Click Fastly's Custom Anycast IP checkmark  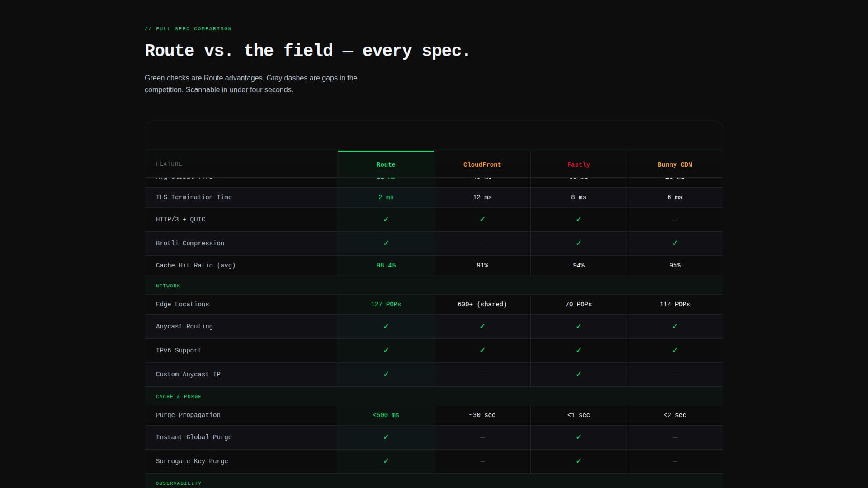(x=578, y=375)
